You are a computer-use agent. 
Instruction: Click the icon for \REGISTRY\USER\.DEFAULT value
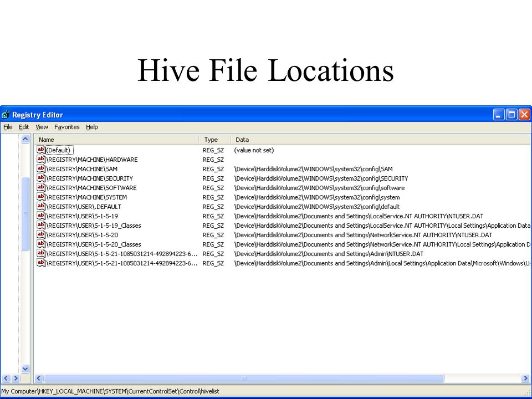(x=40, y=206)
